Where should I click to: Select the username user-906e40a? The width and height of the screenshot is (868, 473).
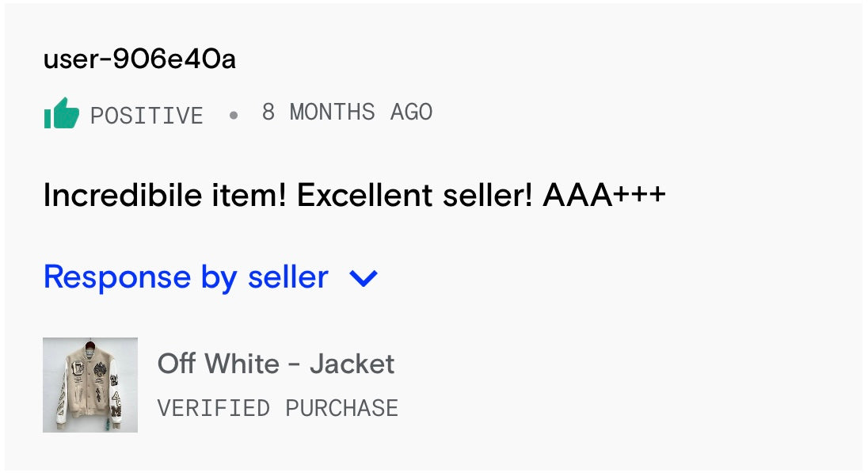click(x=139, y=59)
